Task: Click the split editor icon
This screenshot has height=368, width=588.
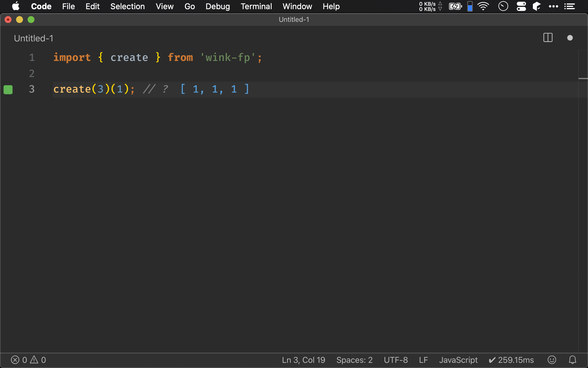Action: coord(548,38)
